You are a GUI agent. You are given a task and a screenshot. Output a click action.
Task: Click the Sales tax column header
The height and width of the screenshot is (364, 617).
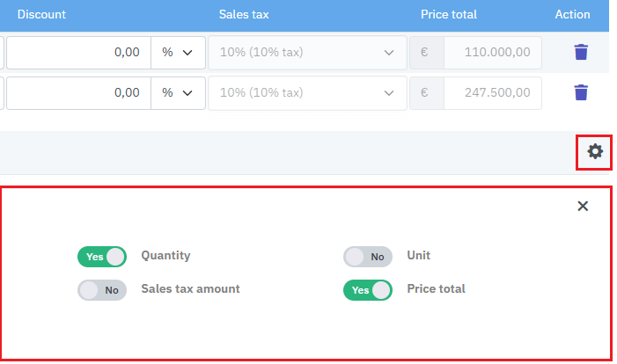click(244, 15)
